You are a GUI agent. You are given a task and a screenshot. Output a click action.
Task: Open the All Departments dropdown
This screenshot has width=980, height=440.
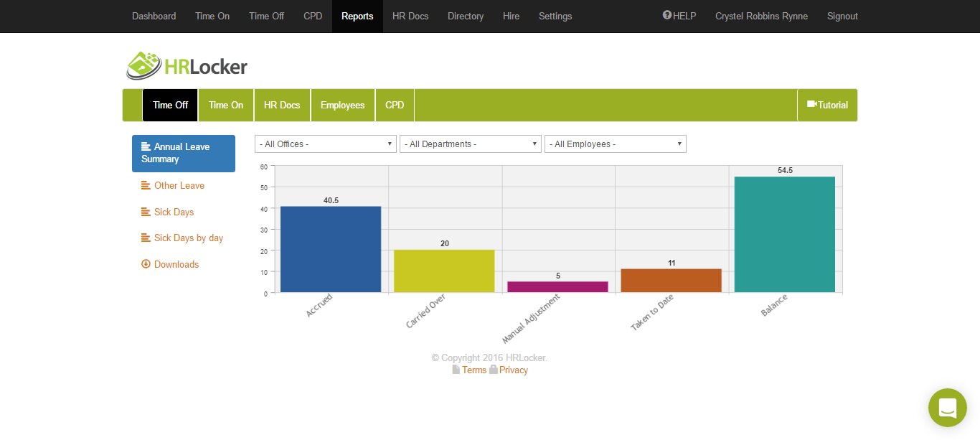(470, 144)
